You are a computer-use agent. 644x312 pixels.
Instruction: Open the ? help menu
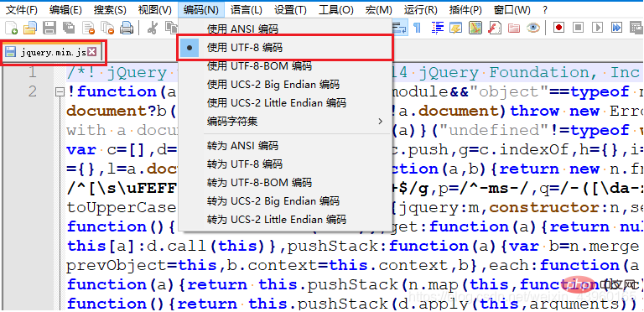[x=545, y=9]
